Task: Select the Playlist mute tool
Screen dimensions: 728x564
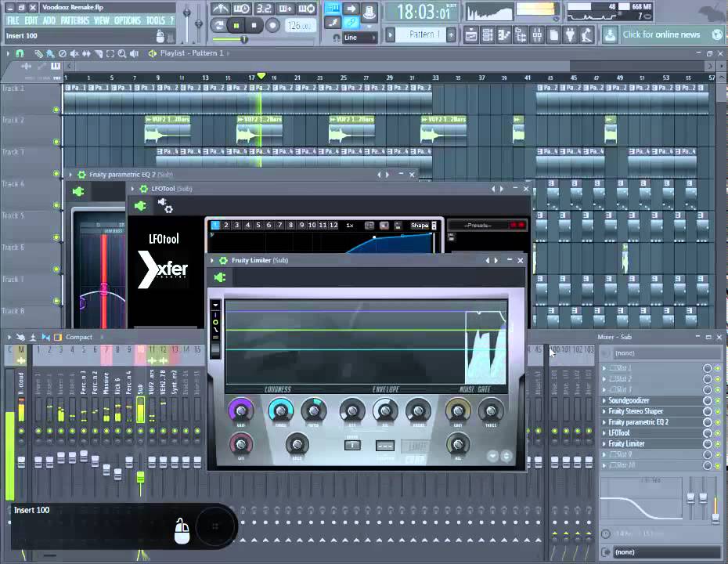Action: pos(74,54)
